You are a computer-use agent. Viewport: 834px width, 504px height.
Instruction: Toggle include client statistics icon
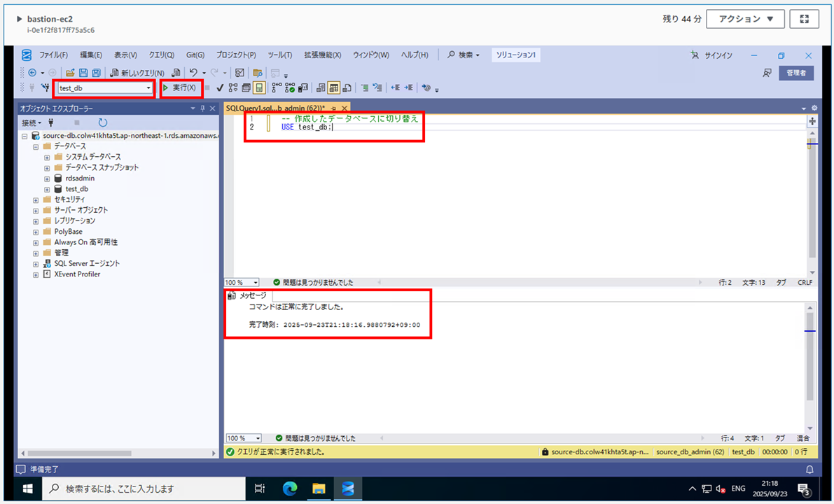coord(303,87)
